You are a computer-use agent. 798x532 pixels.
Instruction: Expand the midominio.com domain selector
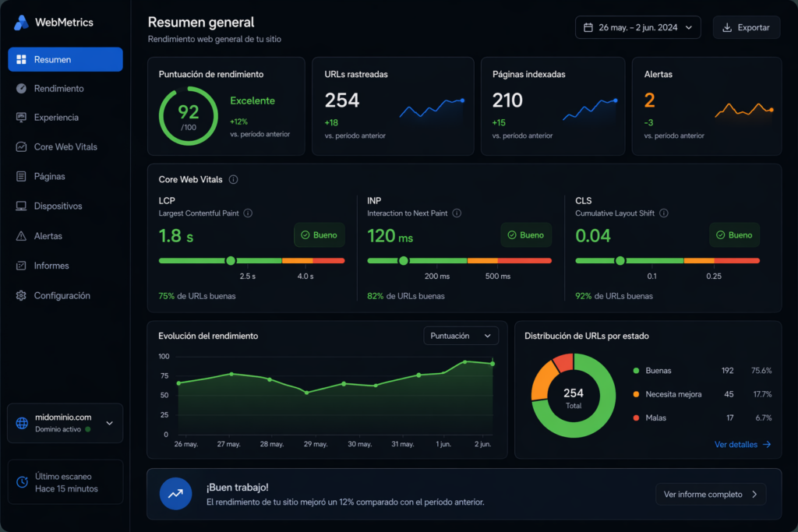(109, 423)
